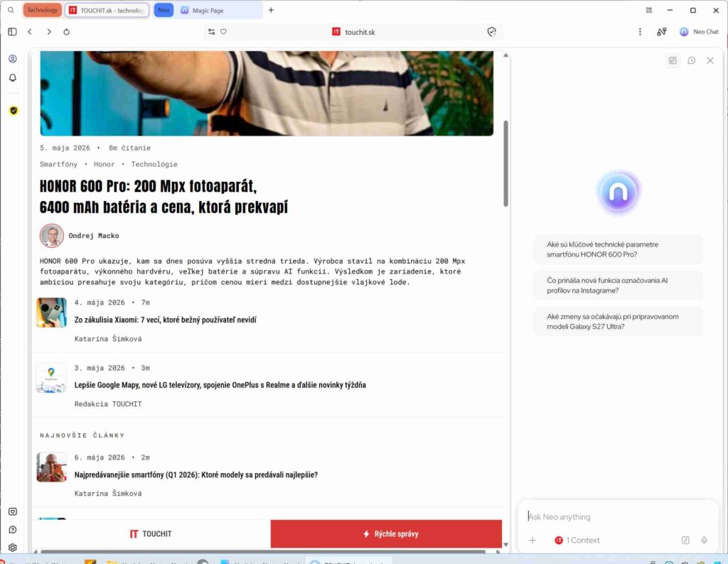Open the help question-mark sidebar icon
The width and height of the screenshot is (728, 564).
pos(13,529)
